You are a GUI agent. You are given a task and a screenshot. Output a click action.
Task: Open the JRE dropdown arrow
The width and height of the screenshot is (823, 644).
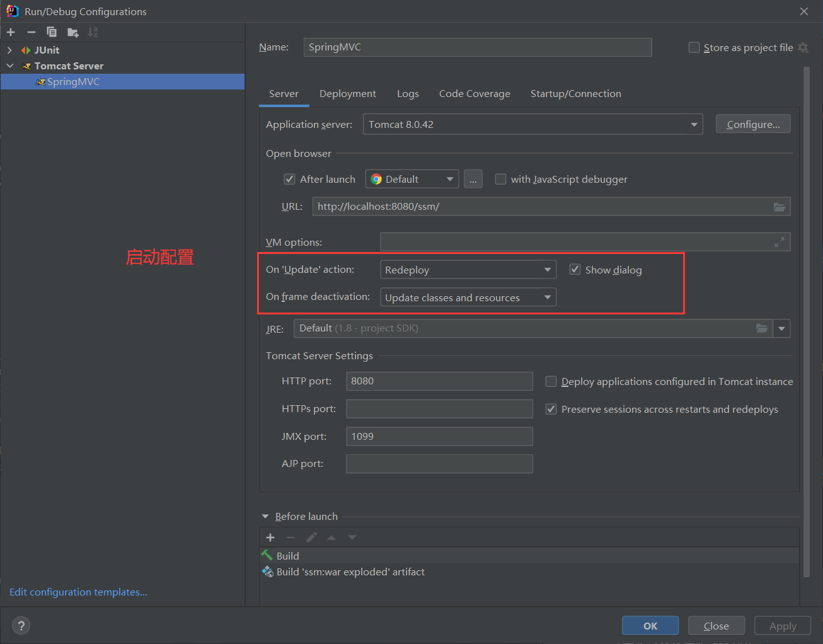781,328
